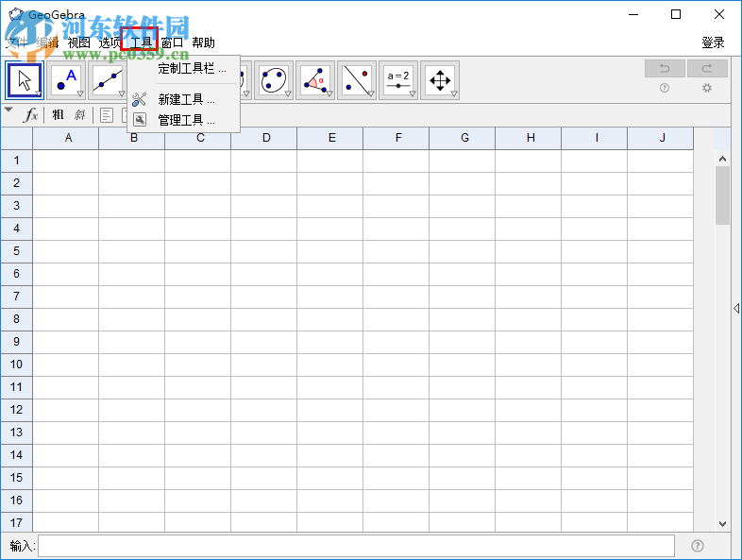Select the Line through two points tool
742x560 pixels.
pyautogui.click(x=108, y=80)
